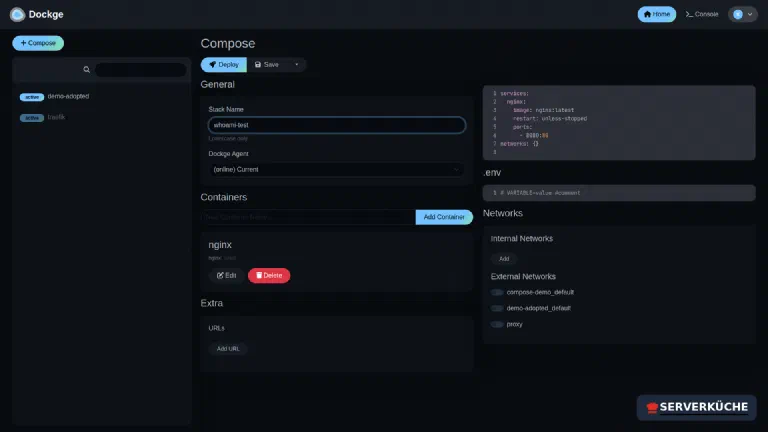The width and height of the screenshot is (768, 432).
Task: Click the Internal Networks label
Action: 522,239
